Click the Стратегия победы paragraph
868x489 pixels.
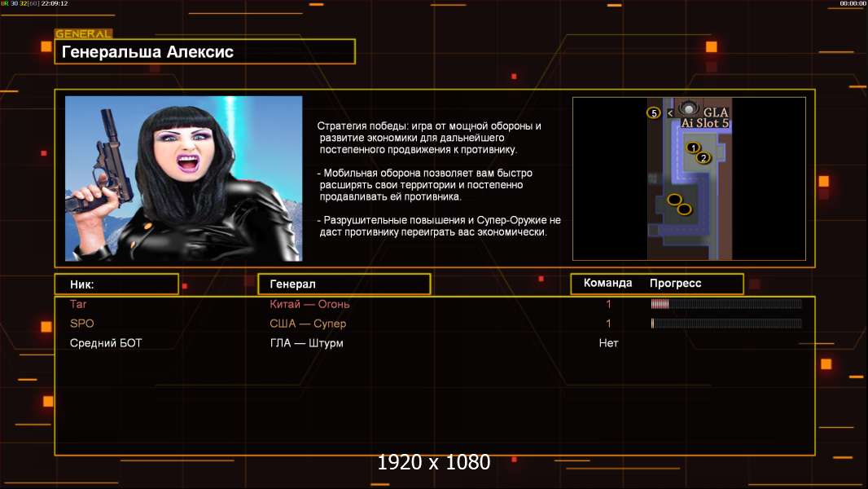pyautogui.click(x=430, y=138)
